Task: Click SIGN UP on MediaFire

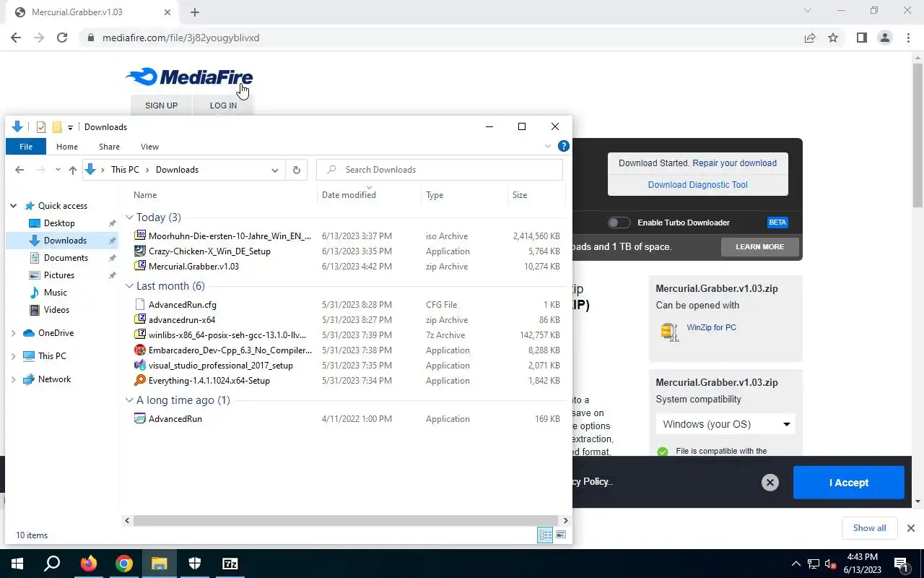Action: pyautogui.click(x=161, y=105)
